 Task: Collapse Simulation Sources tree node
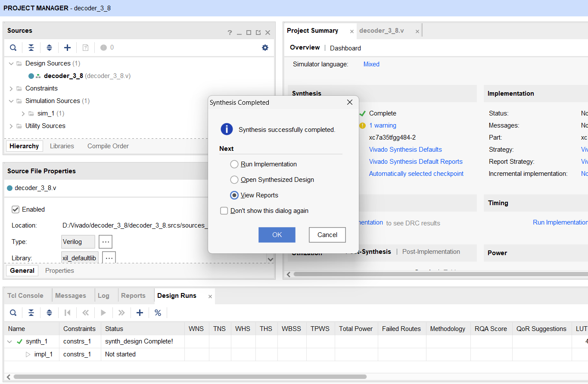(11, 101)
